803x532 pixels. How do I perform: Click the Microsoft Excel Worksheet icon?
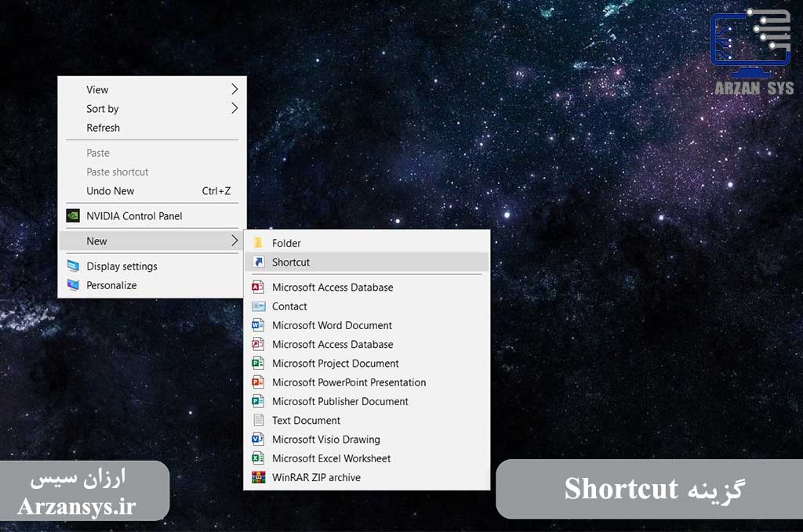(x=258, y=458)
